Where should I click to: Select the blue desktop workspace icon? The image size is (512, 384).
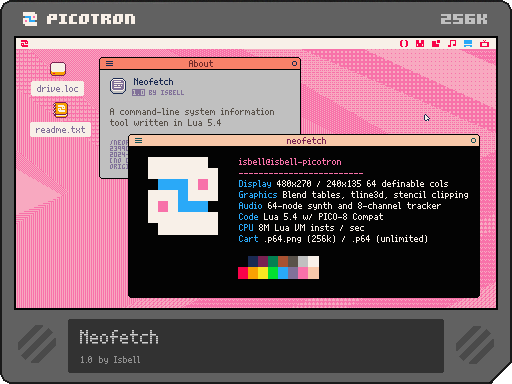(468, 44)
